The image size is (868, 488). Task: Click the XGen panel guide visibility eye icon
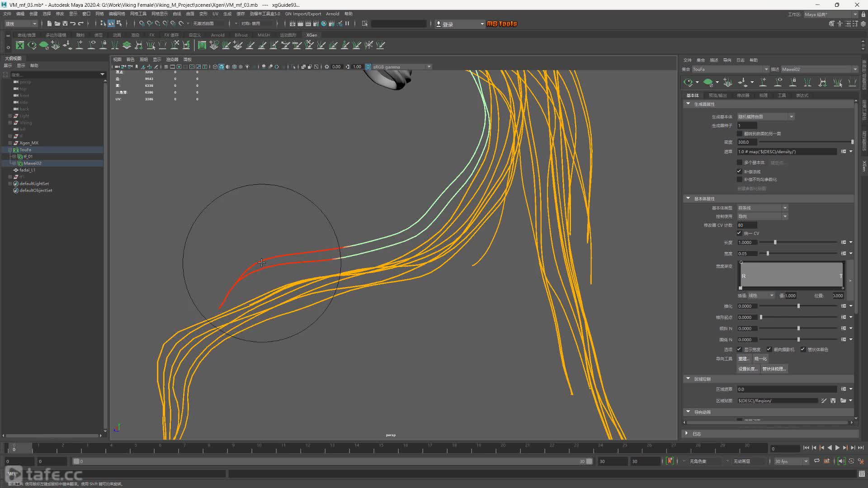coord(778,82)
